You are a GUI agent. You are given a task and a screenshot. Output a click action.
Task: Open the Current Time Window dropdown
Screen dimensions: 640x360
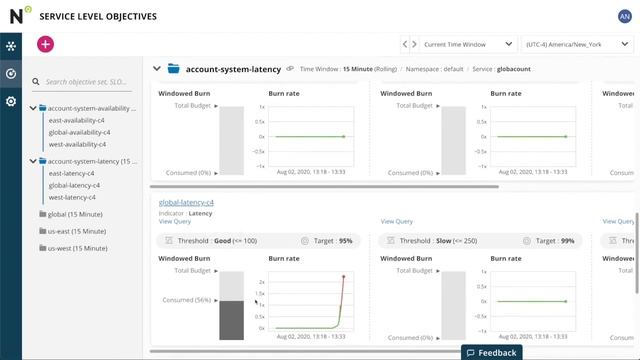pyautogui.click(x=468, y=44)
